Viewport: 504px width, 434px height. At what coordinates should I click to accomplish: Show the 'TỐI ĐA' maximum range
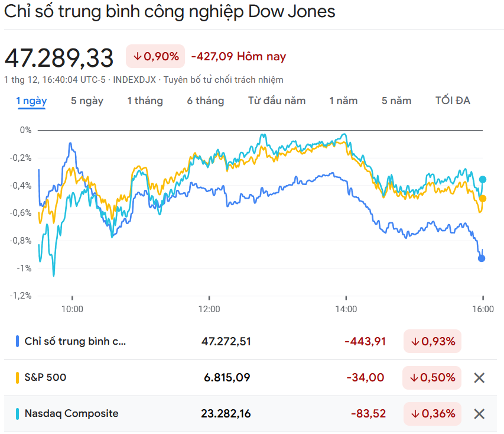click(x=453, y=101)
